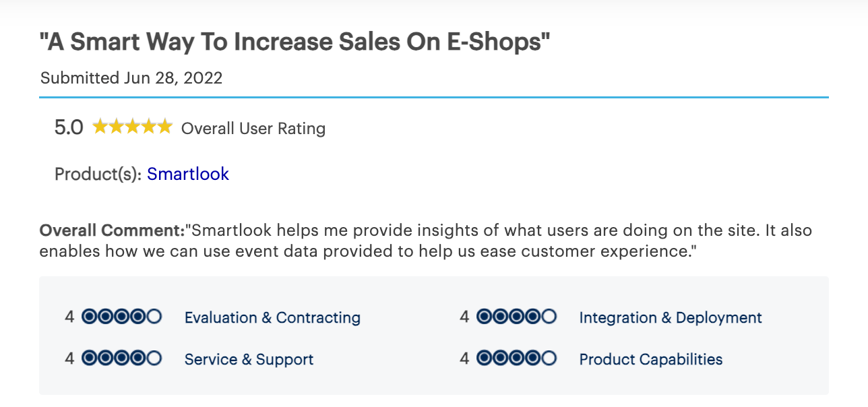This screenshot has width=868, height=407.
Task: Select the Service & Support label
Action: pyautogui.click(x=249, y=359)
